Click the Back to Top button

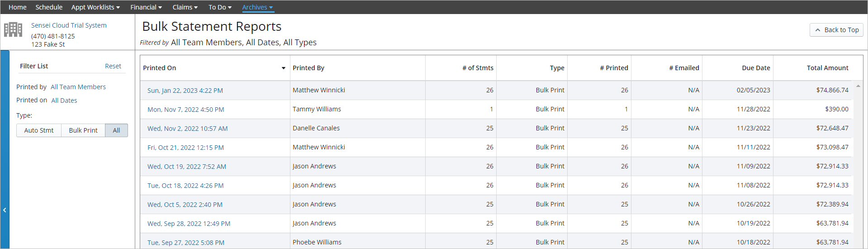coord(836,30)
